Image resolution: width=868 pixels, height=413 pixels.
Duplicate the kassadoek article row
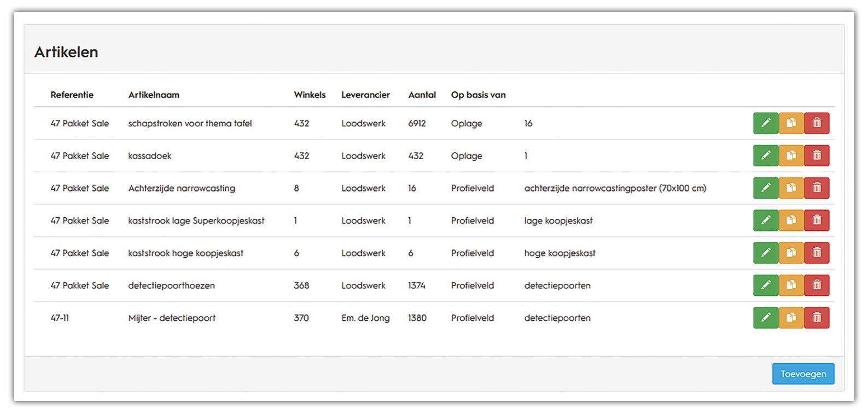pos(791,155)
